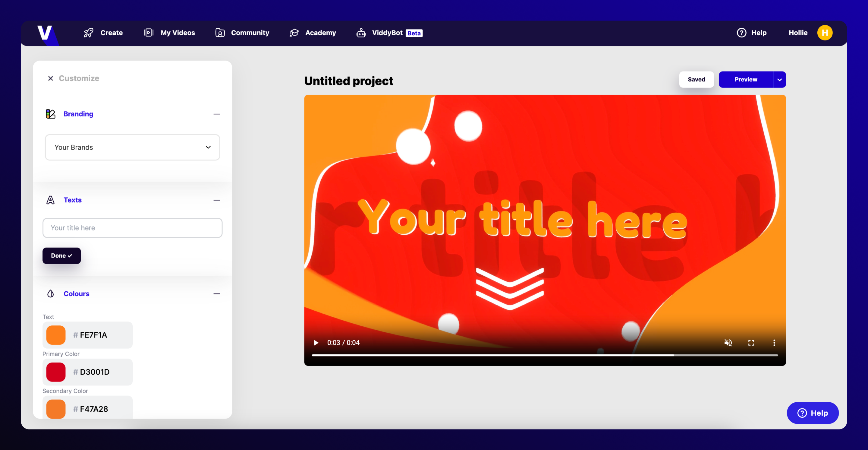This screenshot has height=450, width=868.
Task: Click the My Videos film icon
Action: pos(149,33)
